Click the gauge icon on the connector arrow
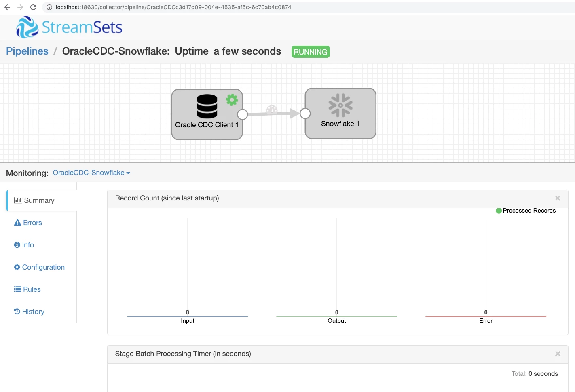Screen dimensions: 575x392 [x=272, y=109]
